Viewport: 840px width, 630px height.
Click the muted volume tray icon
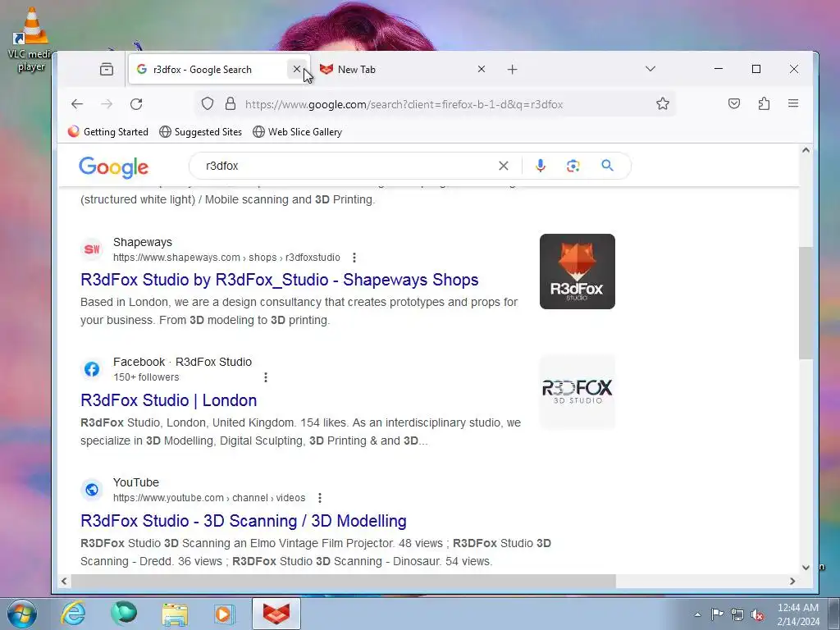[757, 615]
